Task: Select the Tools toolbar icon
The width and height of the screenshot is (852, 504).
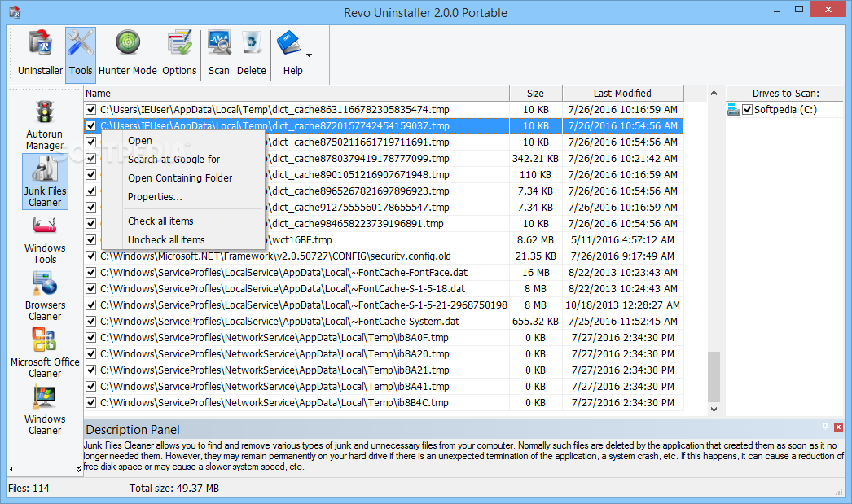Action: (81, 54)
